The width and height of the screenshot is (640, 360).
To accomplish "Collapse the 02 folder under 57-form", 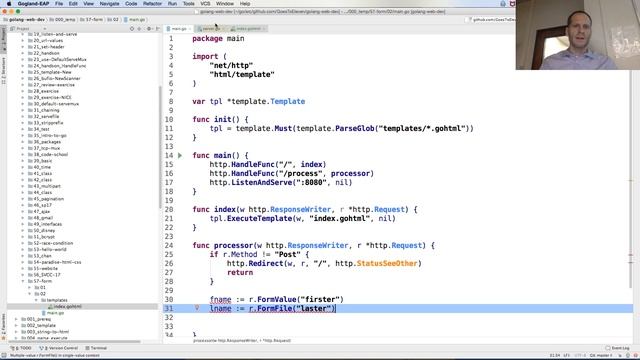I will 29,294.
